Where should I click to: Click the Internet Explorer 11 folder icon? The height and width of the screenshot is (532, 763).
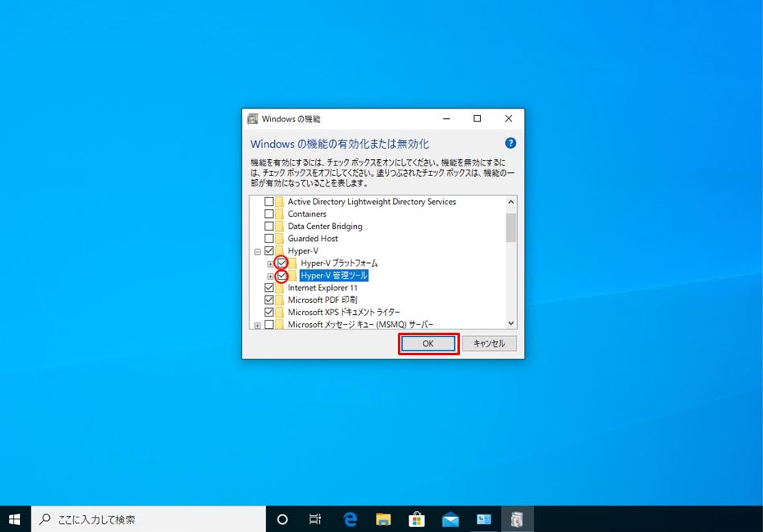(x=280, y=288)
